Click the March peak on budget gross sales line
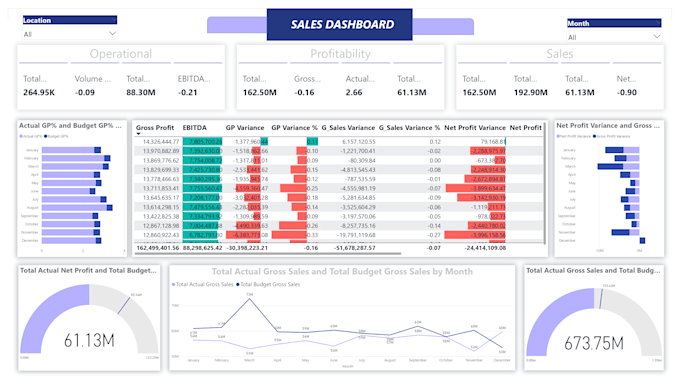Image resolution: width=680 pixels, height=390 pixels. pos(249,298)
